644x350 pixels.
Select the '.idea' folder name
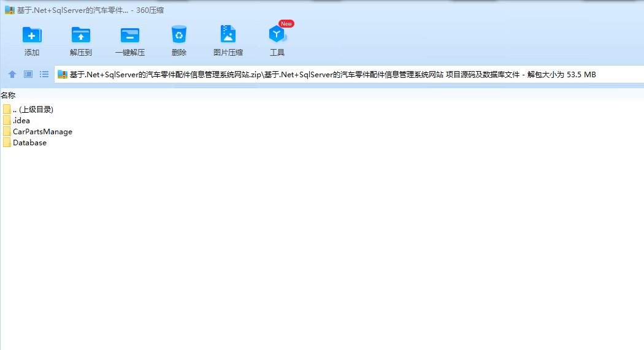tap(21, 120)
